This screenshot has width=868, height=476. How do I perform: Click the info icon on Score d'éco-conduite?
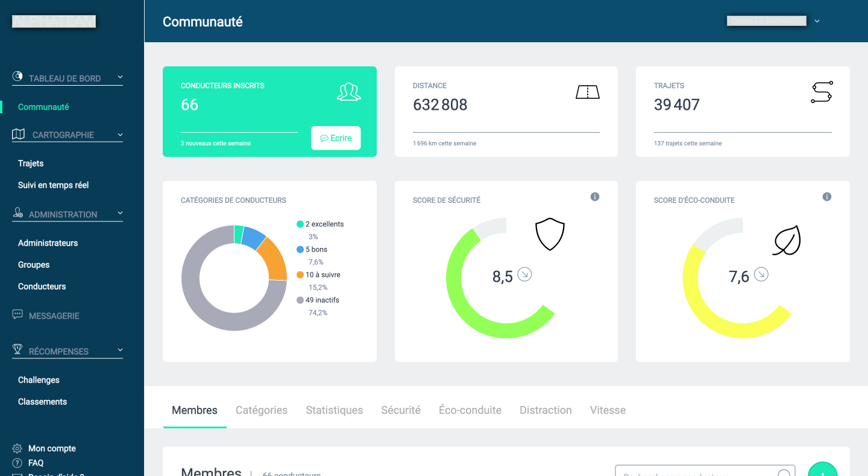[827, 197]
